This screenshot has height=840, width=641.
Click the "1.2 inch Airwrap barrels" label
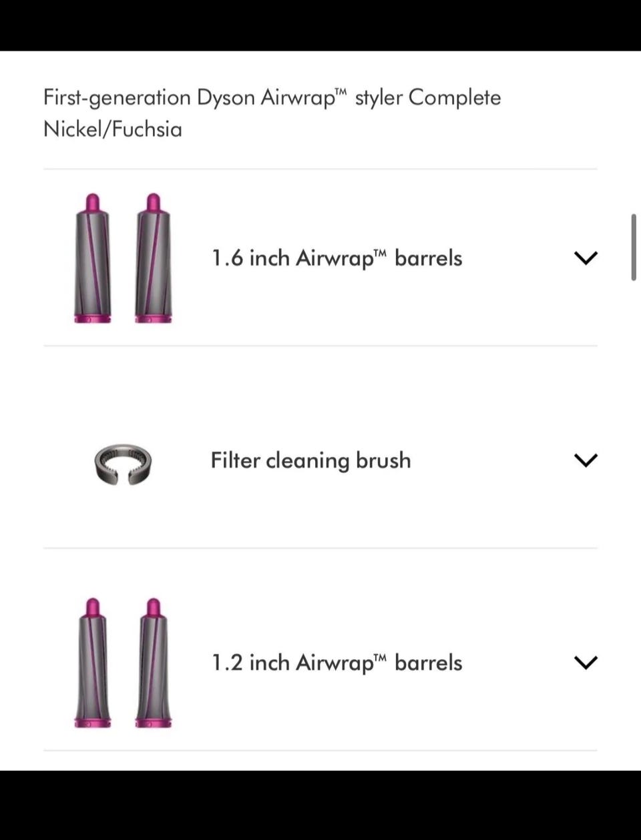[337, 663]
